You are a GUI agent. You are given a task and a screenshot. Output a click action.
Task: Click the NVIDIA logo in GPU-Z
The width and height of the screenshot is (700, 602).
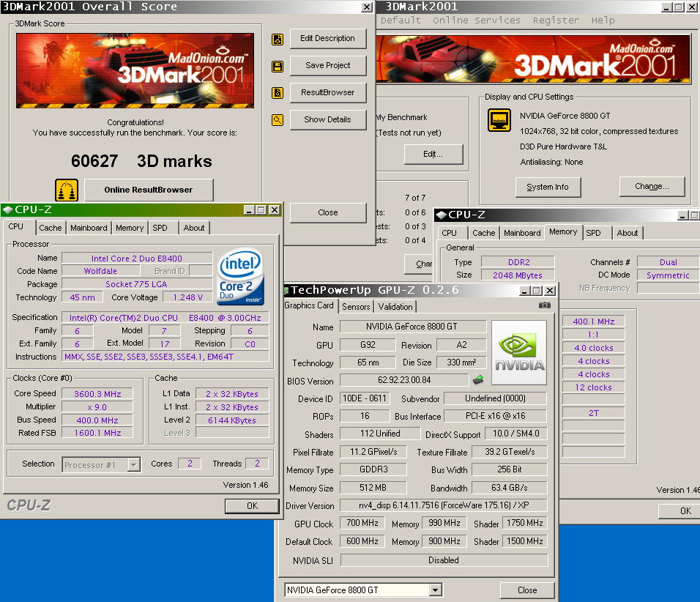pyautogui.click(x=518, y=352)
